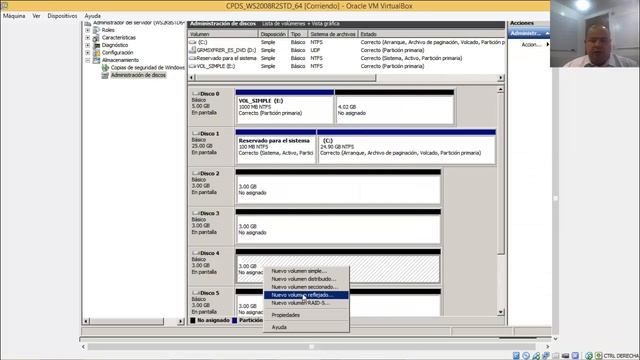
Task: Sort volumes by the Volumen column header
Action: click(x=223, y=34)
